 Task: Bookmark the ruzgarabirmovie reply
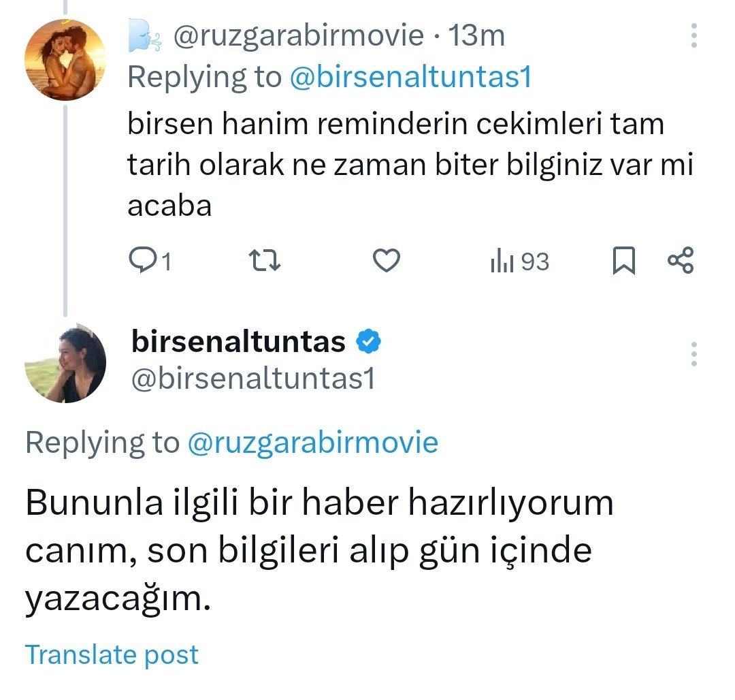tap(623, 261)
